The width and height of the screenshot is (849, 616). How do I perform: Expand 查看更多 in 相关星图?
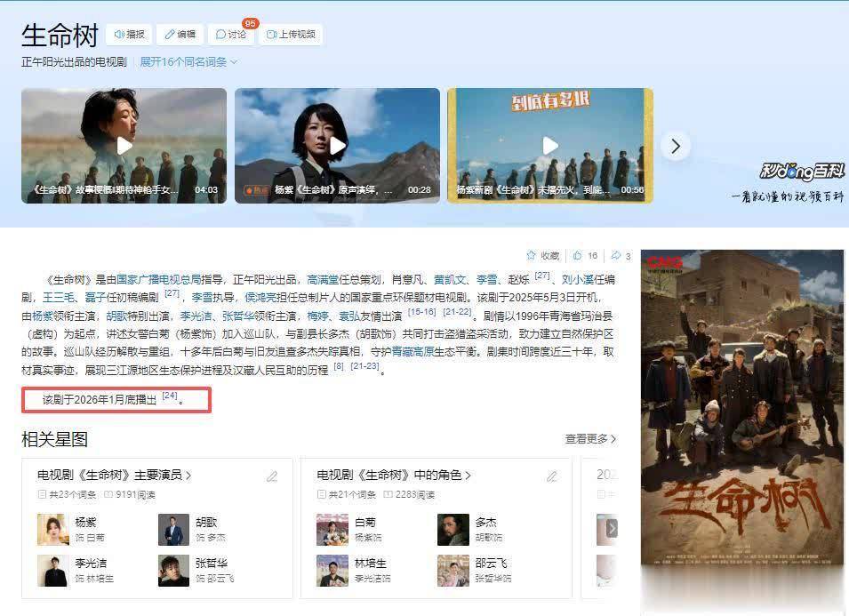tap(590, 439)
